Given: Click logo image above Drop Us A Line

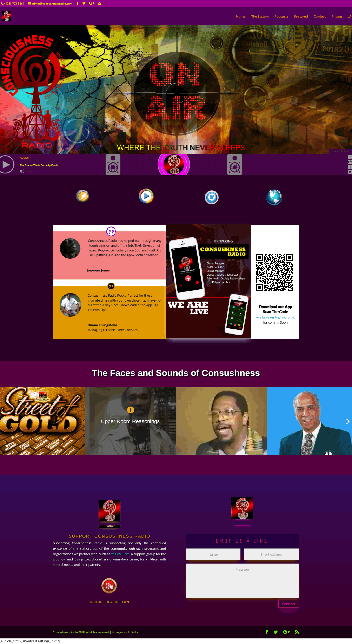Looking at the screenshot, I should coord(242,508).
